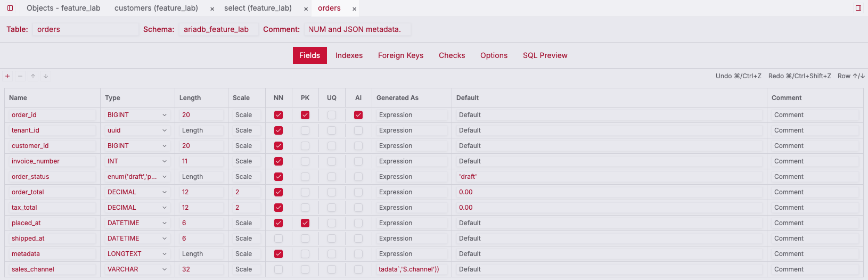Enable NN for shipped_at field

click(x=279, y=238)
